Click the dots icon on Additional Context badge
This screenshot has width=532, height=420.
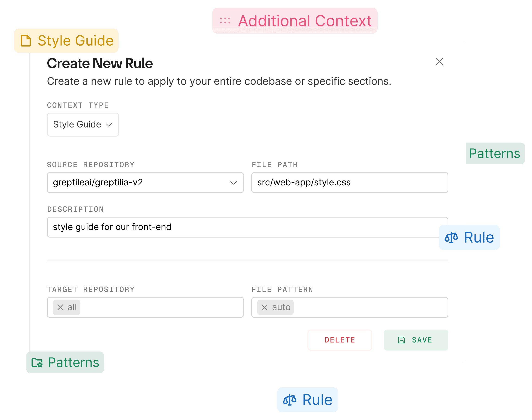[x=226, y=21]
